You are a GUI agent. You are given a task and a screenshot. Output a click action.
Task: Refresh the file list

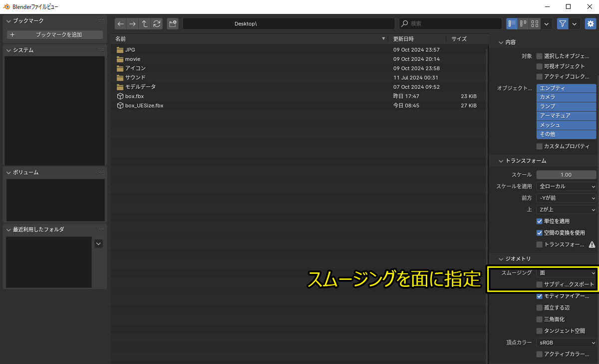click(157, 24)
